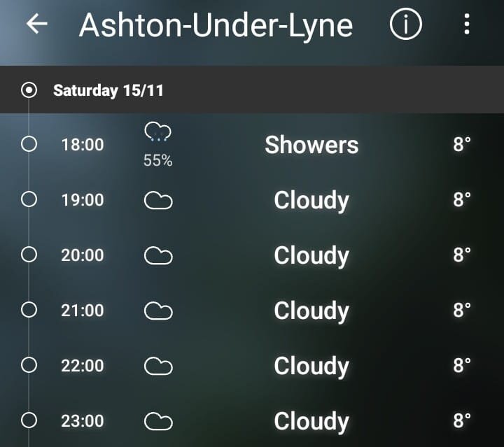Select the 23:00 timeline circle

[x=29, y=420]
